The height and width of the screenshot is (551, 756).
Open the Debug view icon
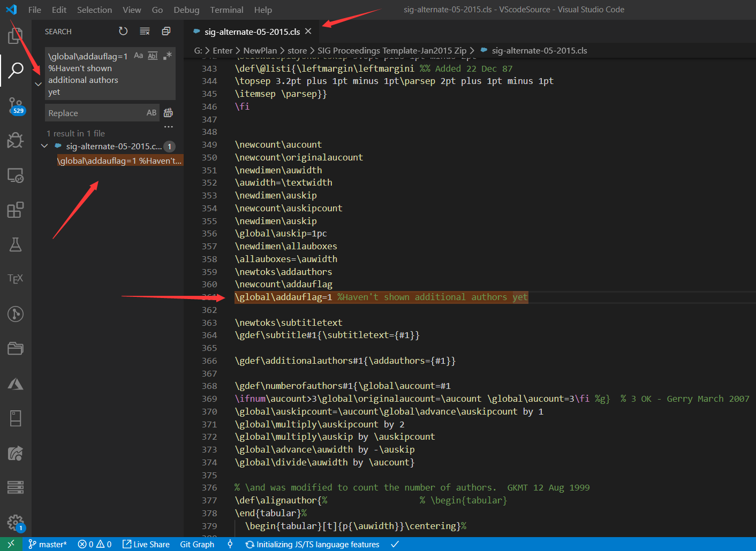coord(16,140)
